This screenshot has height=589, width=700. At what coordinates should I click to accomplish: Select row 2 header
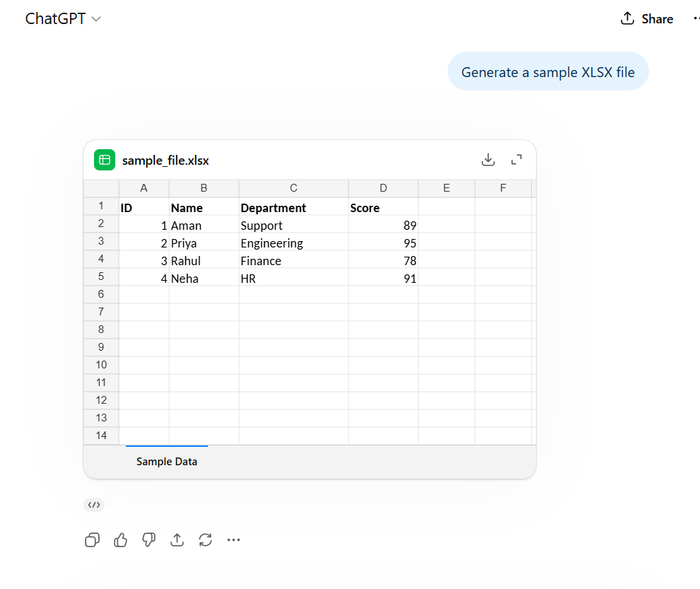[101, 223]
